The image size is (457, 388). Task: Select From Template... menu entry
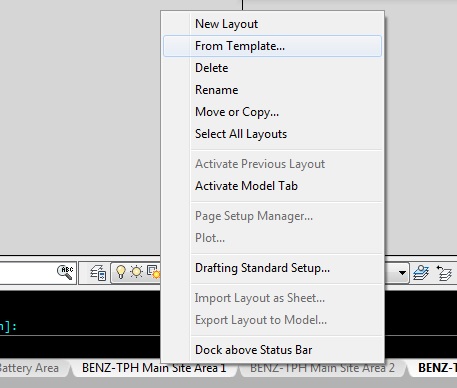[x=272, y=46]
